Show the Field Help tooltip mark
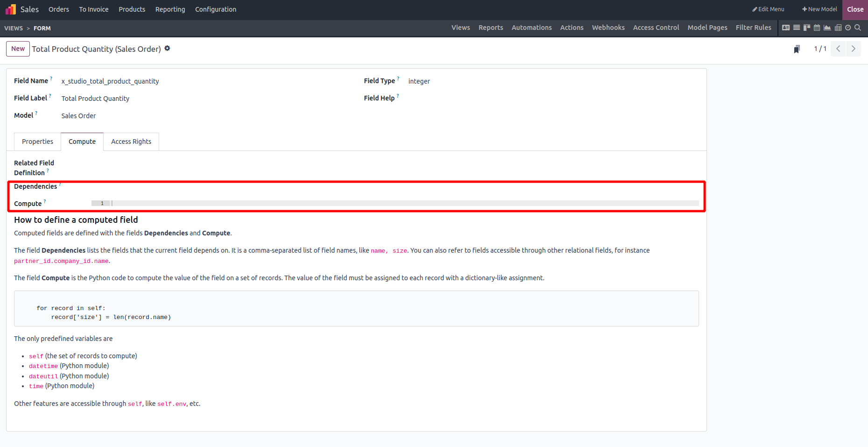 click(398, 96)
